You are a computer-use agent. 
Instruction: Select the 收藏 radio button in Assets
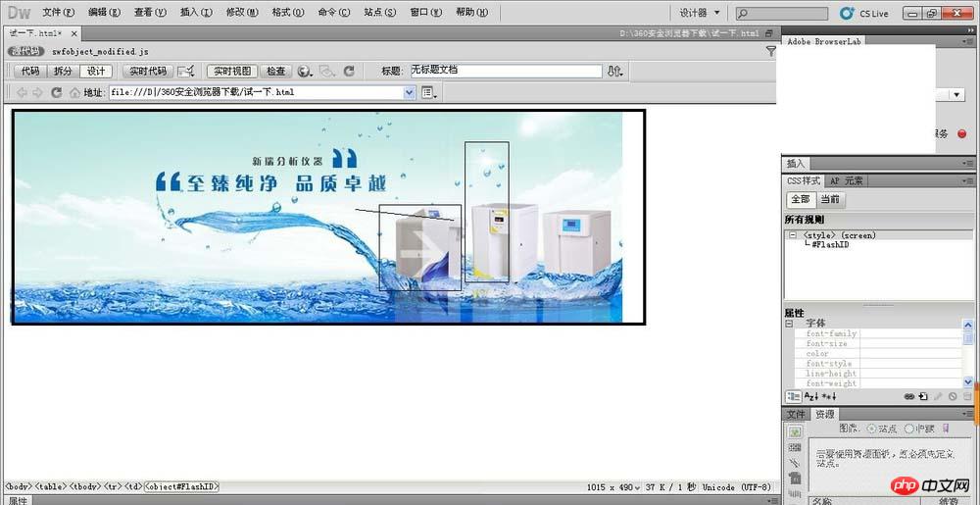coord(908,429)
